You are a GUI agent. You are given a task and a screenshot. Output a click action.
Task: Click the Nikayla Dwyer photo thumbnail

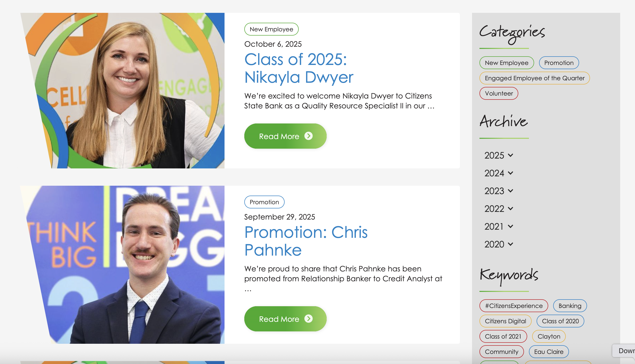(122, 90)
